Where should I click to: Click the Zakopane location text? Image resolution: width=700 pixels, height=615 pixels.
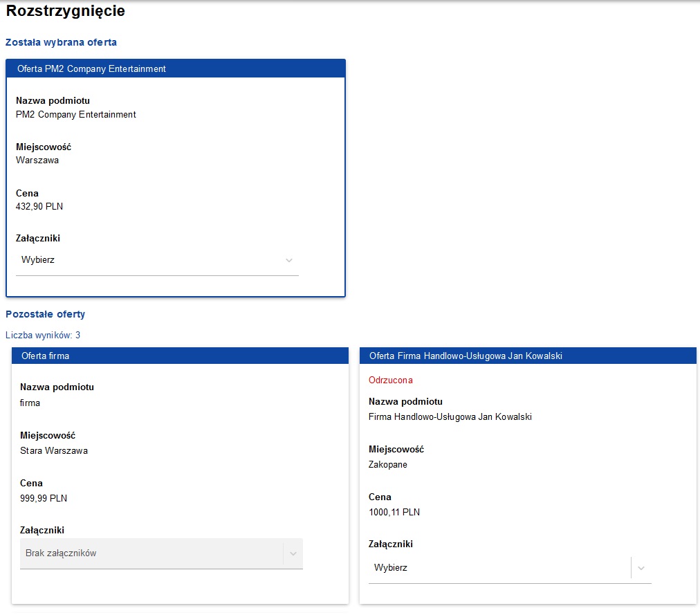coord(388,465)
